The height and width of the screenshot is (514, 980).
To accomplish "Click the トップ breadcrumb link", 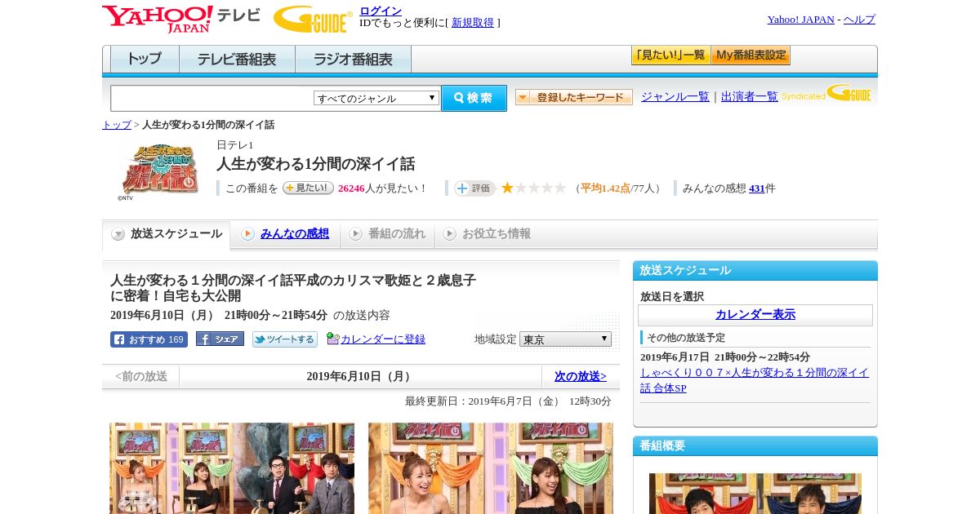I will click(117, 125).
